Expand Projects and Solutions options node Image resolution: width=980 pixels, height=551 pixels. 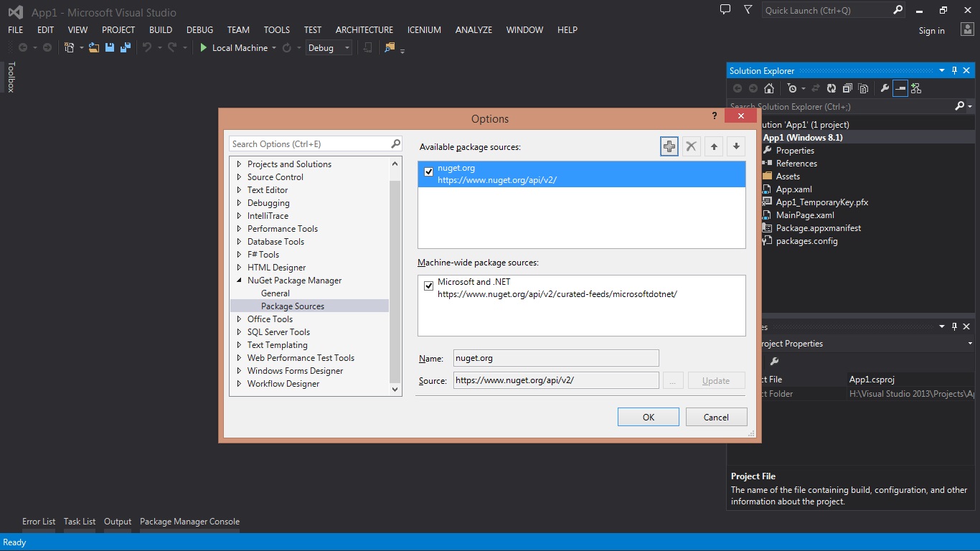click(240, 164)
